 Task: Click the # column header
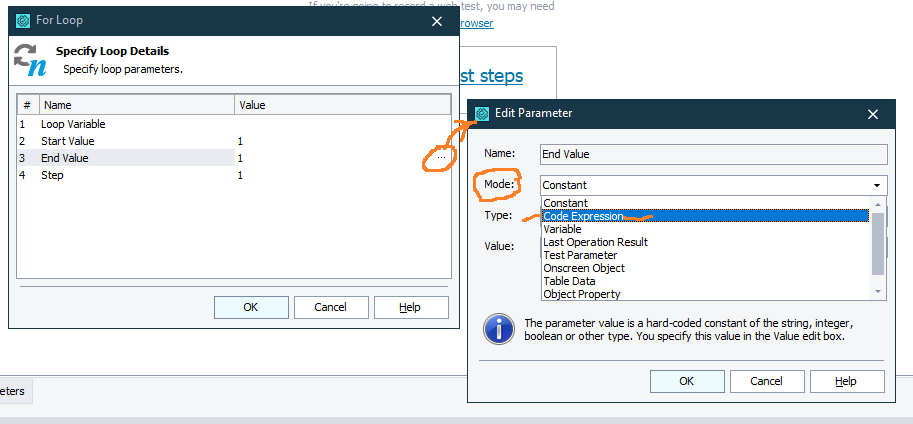pos(27,105)
